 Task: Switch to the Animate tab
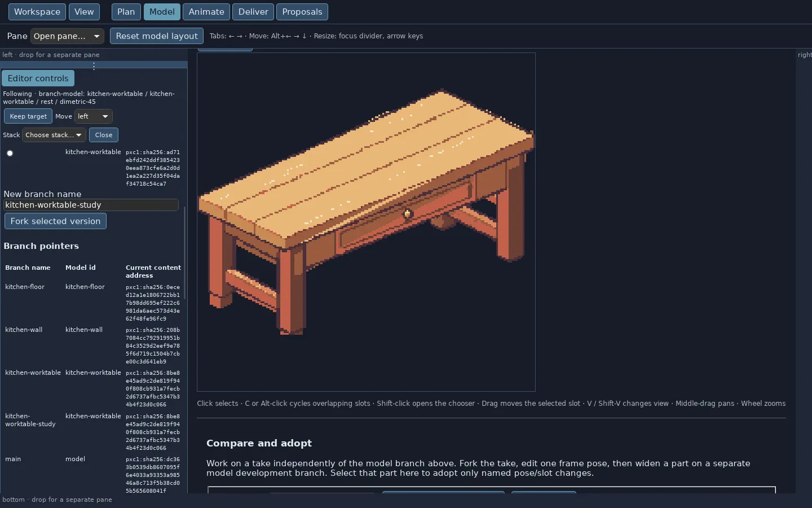(x=206, y=12)
